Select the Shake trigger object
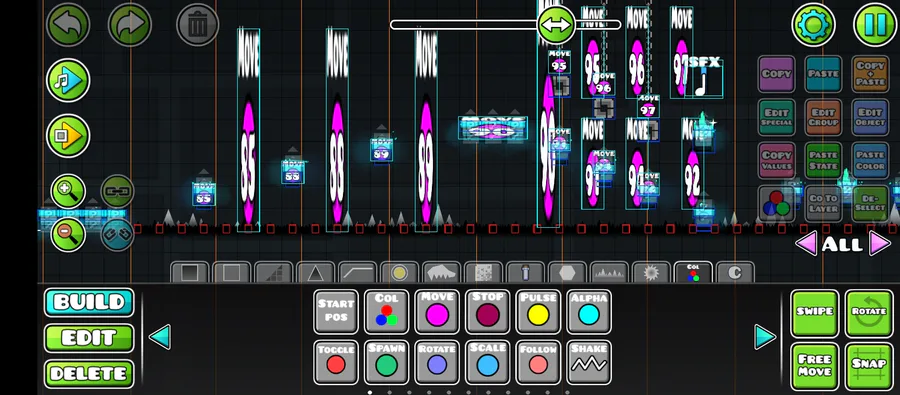900x395 pixels. coord(589,362)
